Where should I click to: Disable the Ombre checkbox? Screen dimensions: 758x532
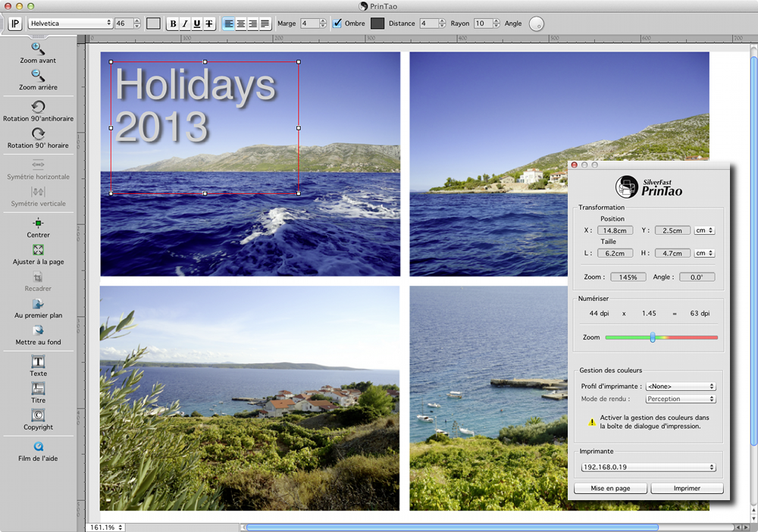click(x=337, y=23)
